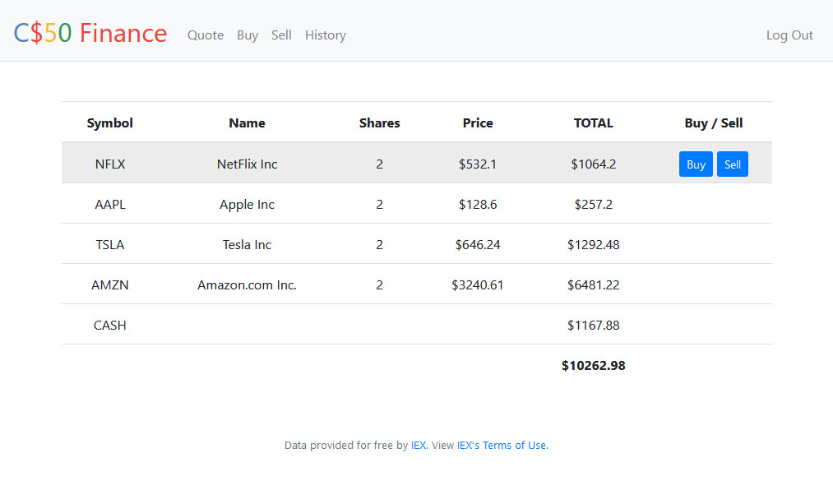Select the NFLX symbol cell

[110, 164]
